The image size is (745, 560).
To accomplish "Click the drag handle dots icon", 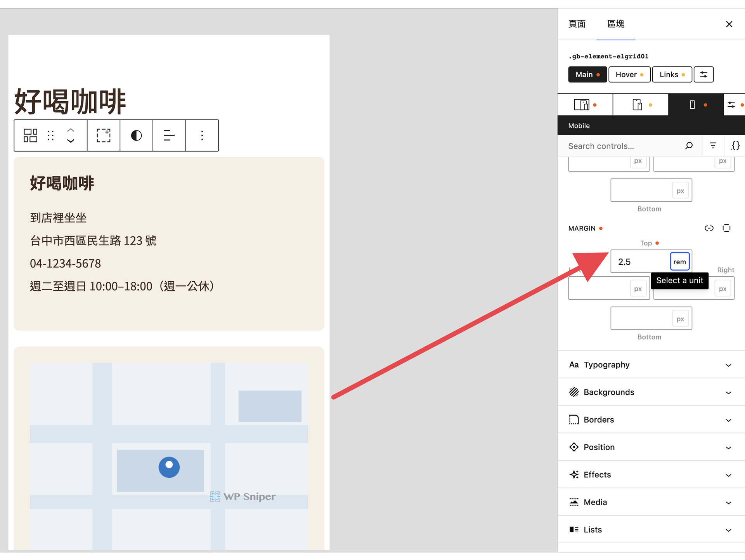I will pyautogui.click(x=50, y=135).
